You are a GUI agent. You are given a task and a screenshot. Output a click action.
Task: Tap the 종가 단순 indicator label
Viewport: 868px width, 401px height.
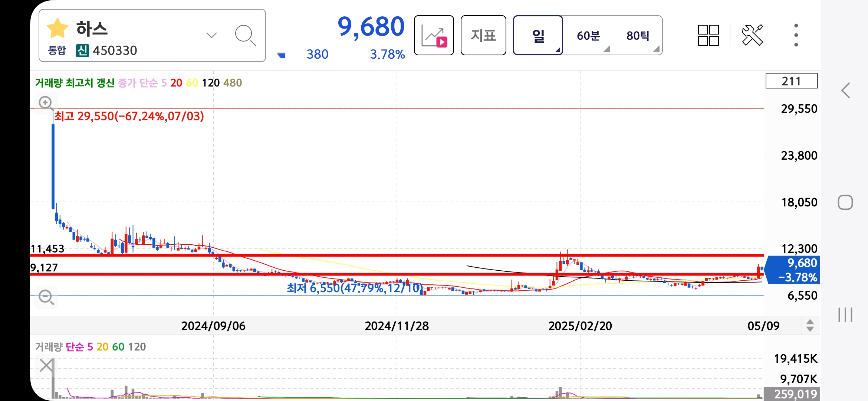pos(138,83)
